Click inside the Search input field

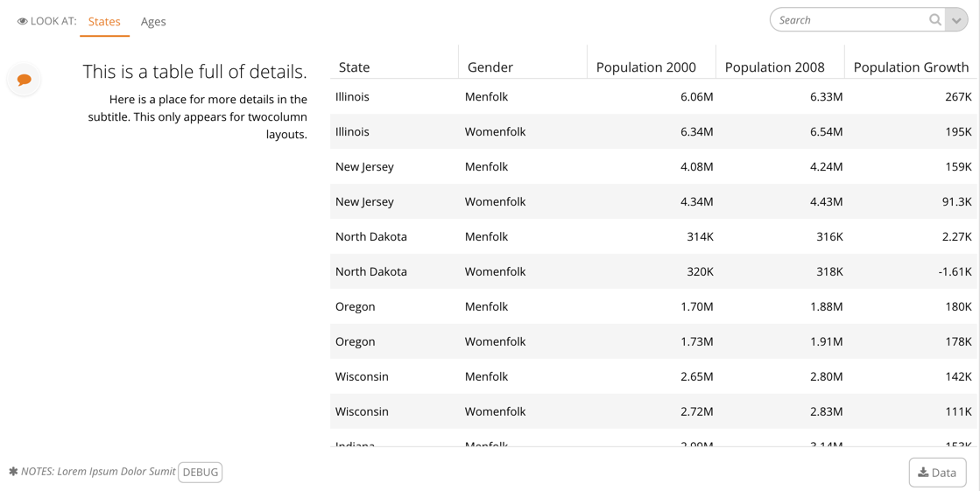coord(850,20)
